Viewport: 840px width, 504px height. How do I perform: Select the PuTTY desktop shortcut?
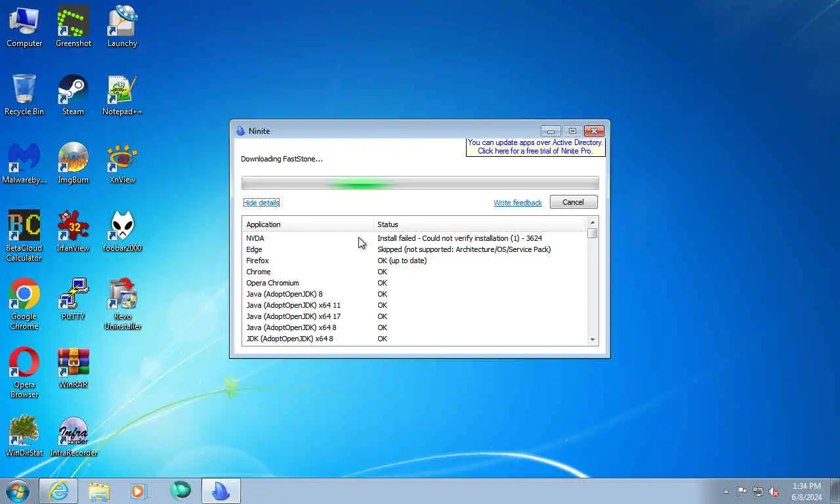point(73,300)
